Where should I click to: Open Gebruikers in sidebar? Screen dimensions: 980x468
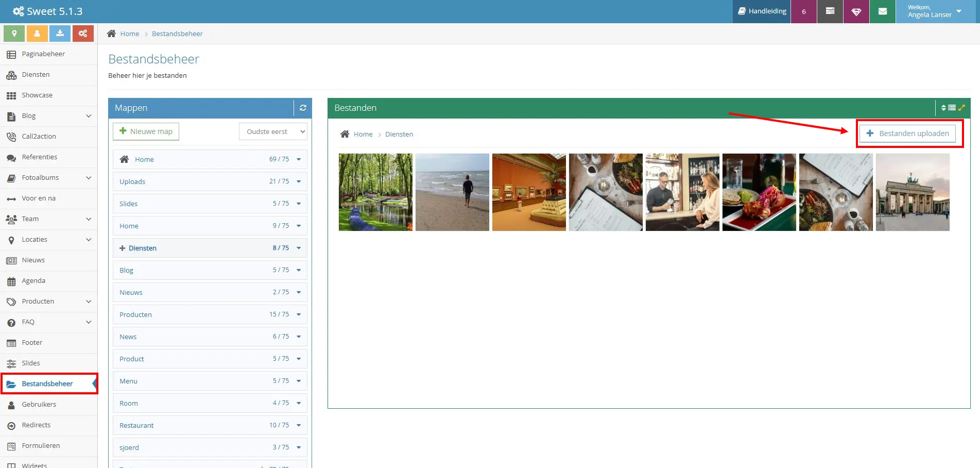coord(49,405)
